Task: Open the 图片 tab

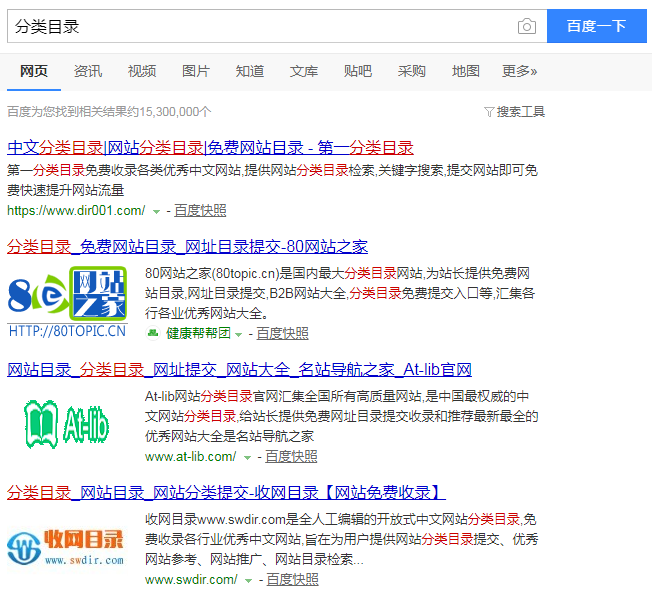Action: [196, 71]
